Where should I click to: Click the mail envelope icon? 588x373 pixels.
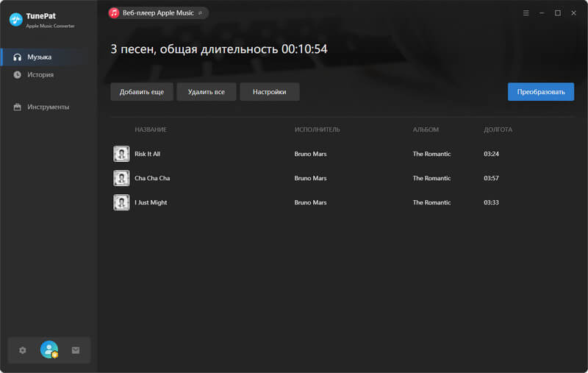[x=75, y=350]
